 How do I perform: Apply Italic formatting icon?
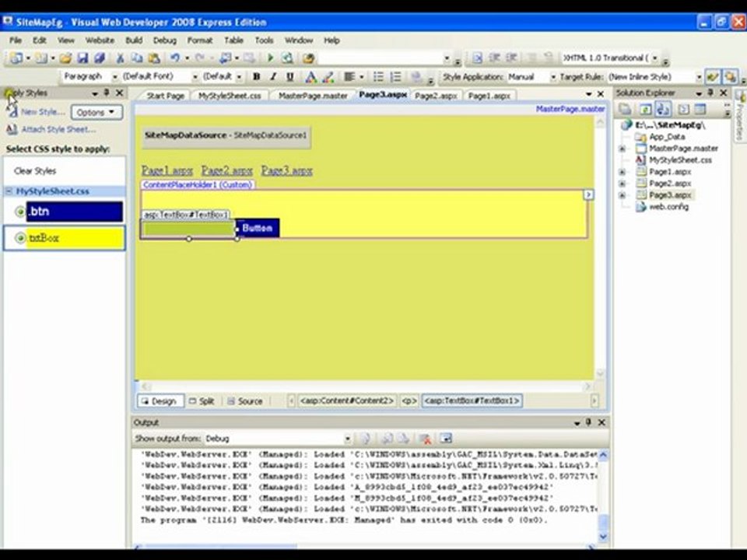pyautogui.click(x=273, y=77)
